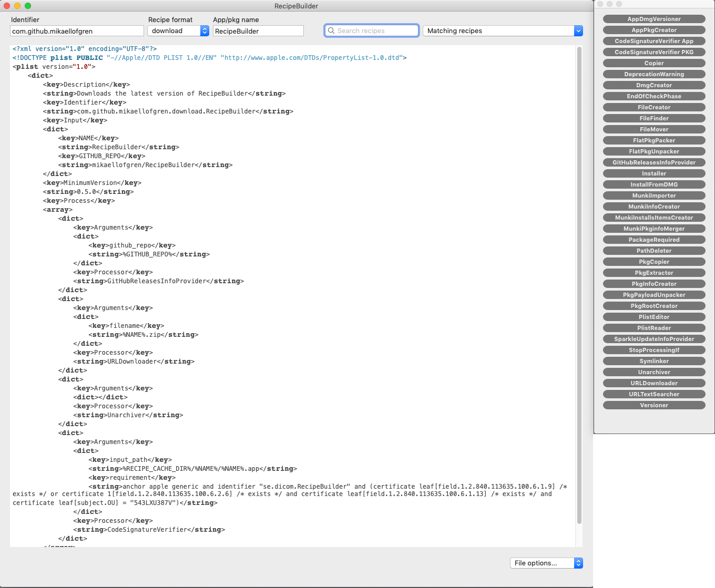Click the URLTextSearcher processor button

654,394
